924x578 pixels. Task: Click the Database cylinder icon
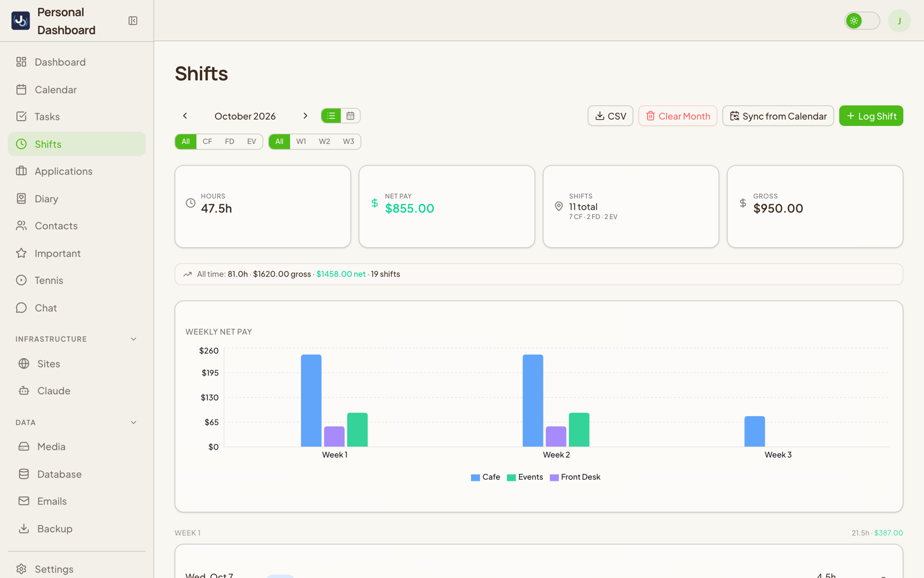point(24,474)
